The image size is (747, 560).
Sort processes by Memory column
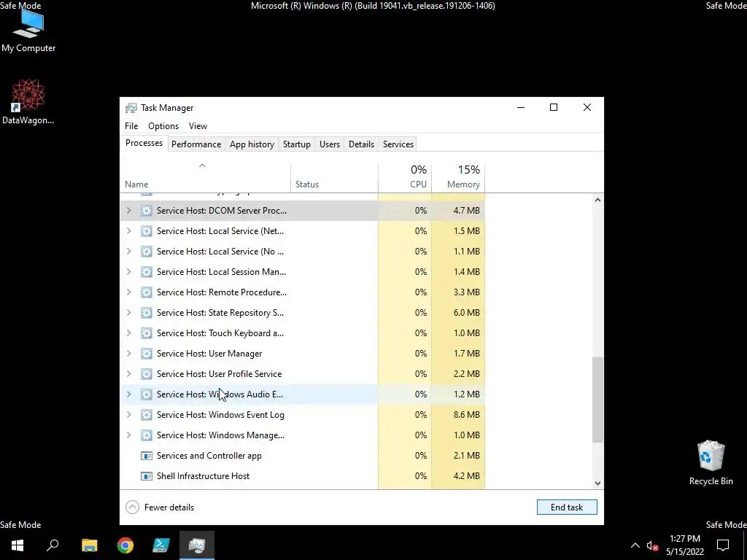(x=458, y=177)
